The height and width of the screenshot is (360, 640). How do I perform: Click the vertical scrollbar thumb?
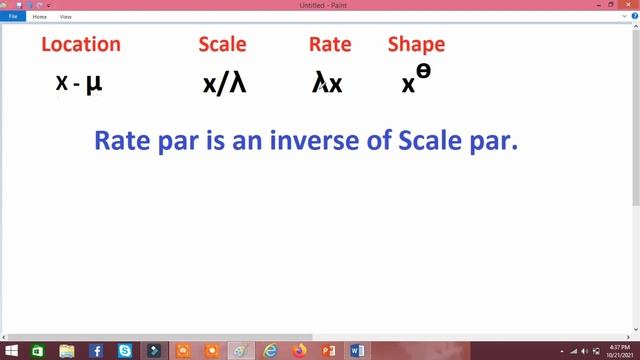[636, 118]
